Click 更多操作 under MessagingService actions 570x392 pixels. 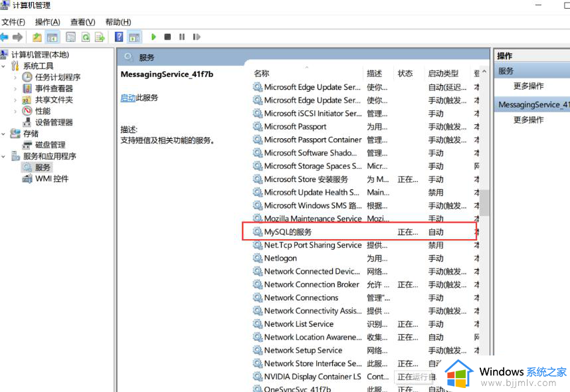coord(529,120)
